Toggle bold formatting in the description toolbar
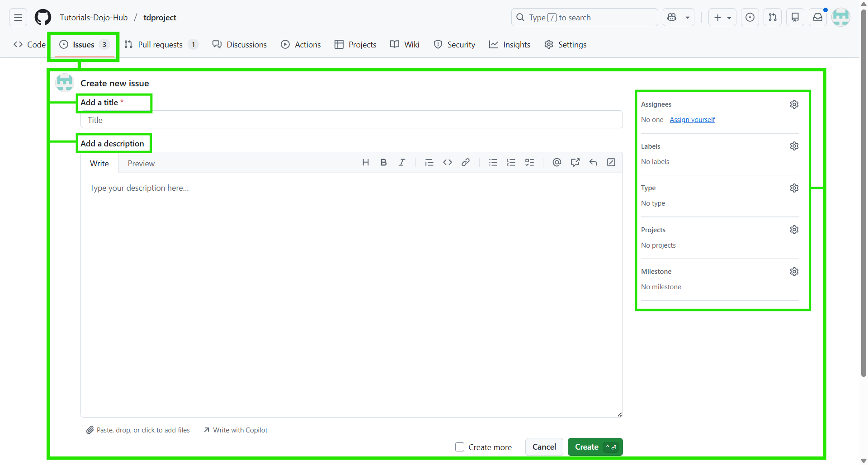868x465 pixels. [383, 162]
